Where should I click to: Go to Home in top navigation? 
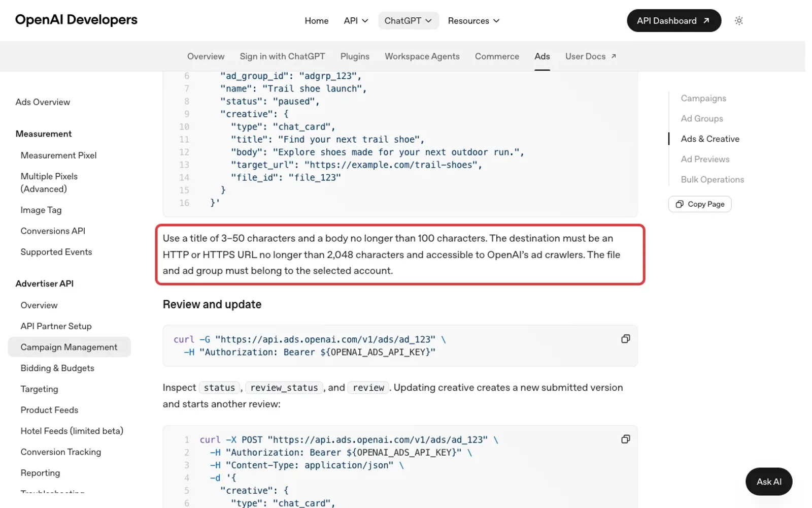point(317,21)
